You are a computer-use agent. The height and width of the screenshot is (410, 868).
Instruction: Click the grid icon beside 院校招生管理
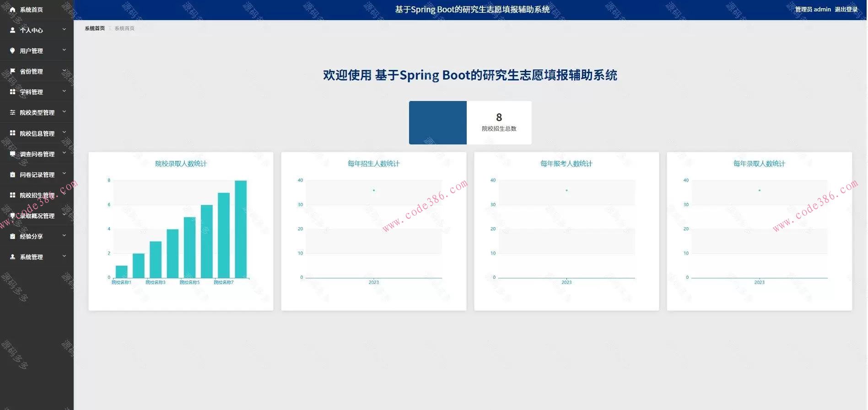(x=12, y=195)
